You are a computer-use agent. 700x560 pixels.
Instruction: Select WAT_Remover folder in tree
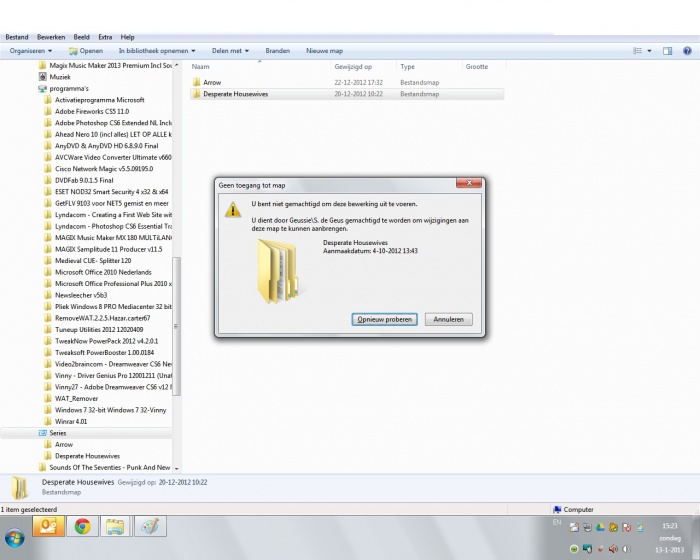[76, 398]
